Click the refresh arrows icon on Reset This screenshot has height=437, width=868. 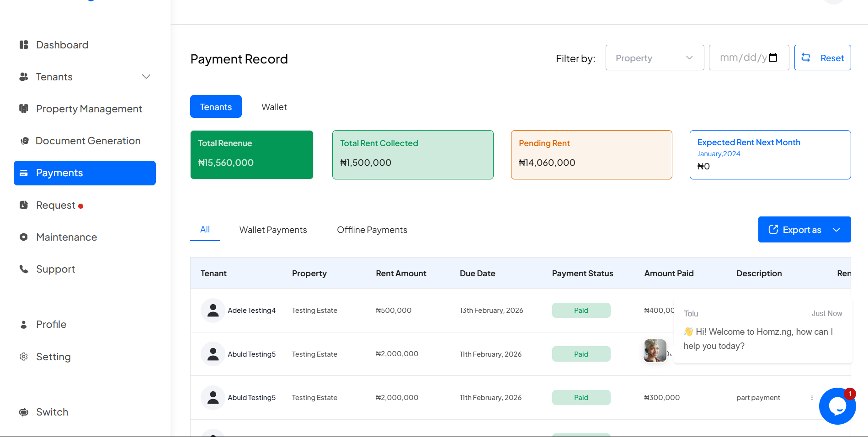(806, 58)
